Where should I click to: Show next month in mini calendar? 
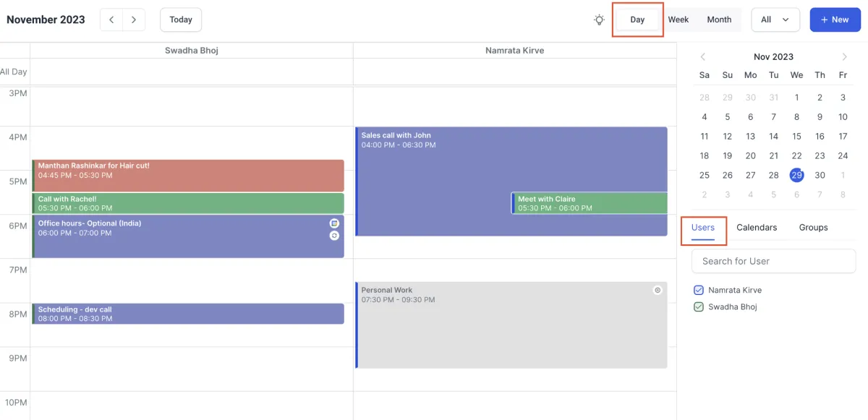[x=844, y=56]
